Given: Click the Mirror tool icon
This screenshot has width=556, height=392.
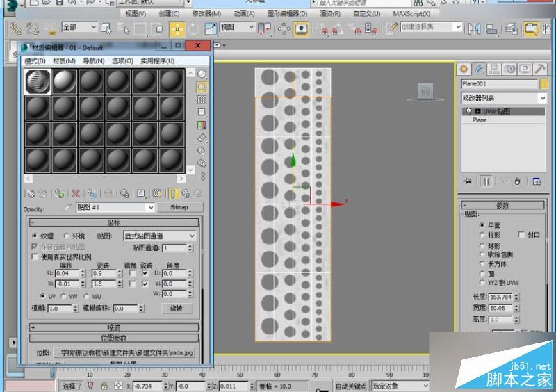Looking at the screenshot, I should [474, 28].
